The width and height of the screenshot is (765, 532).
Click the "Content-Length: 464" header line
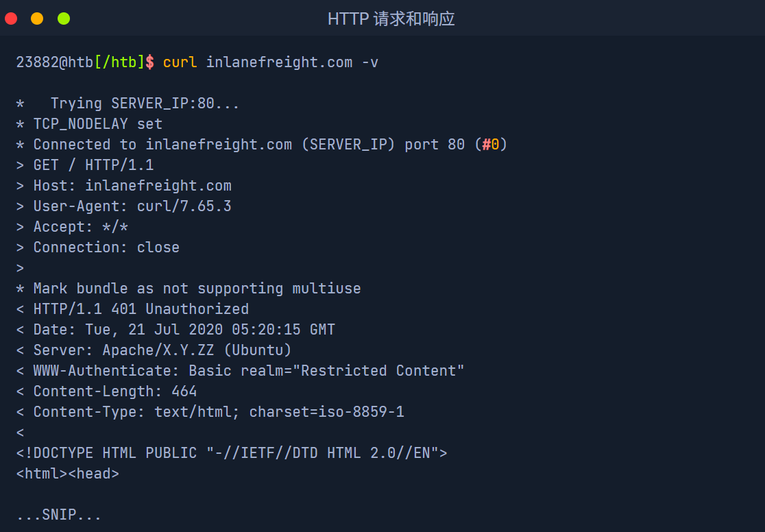115,391
